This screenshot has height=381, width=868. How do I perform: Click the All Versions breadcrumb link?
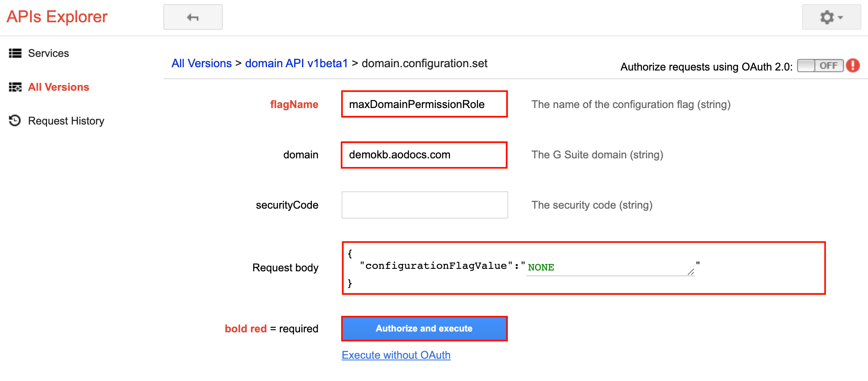point(201,63)
